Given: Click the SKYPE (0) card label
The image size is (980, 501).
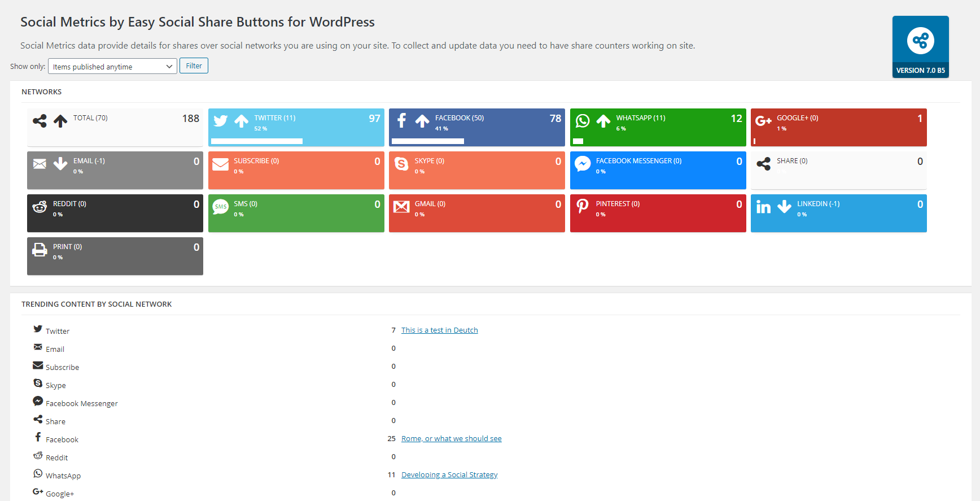Looking at the screenshot, I should [430, 161].
